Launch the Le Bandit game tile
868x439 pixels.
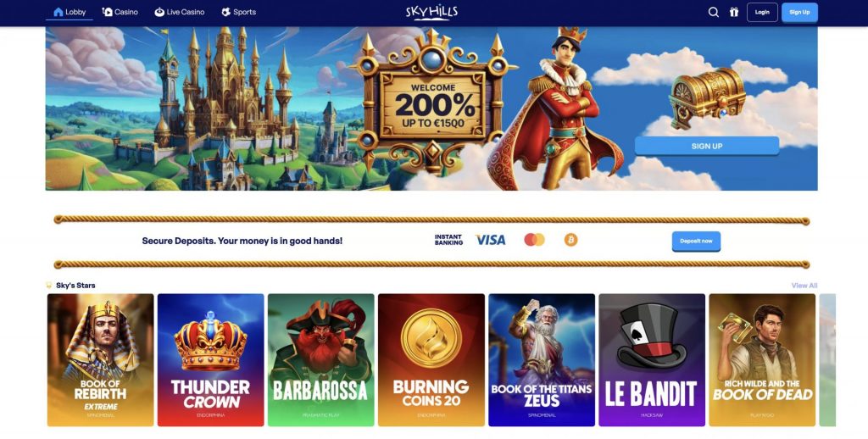(652, 360)
